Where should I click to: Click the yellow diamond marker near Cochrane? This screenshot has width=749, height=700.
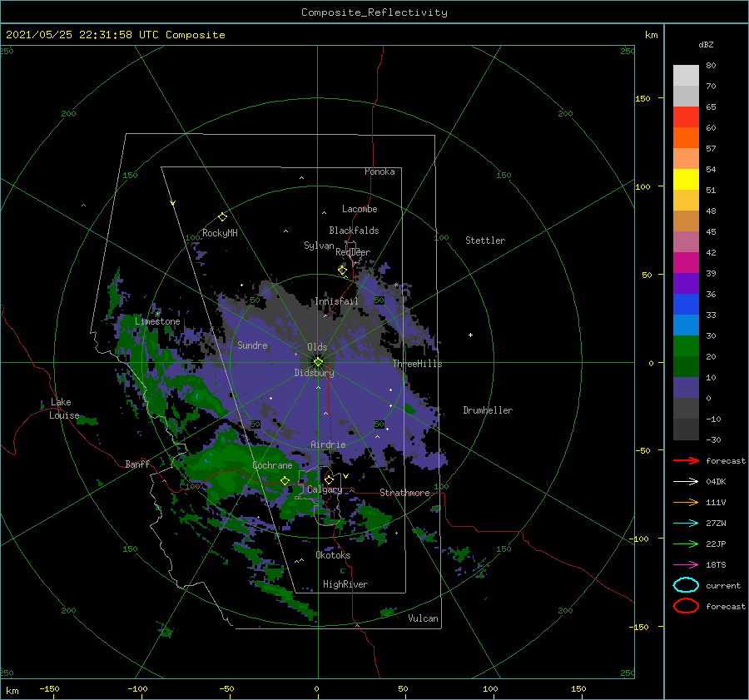[285, 480]
